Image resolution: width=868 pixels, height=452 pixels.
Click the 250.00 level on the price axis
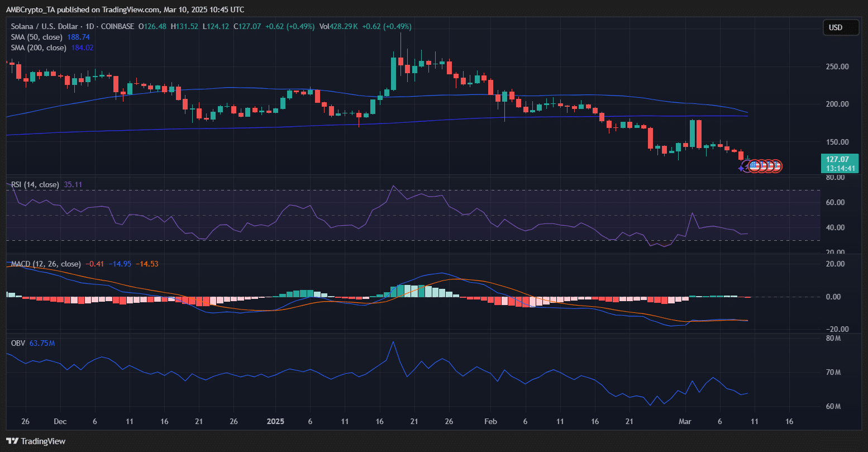coord(837,66)
